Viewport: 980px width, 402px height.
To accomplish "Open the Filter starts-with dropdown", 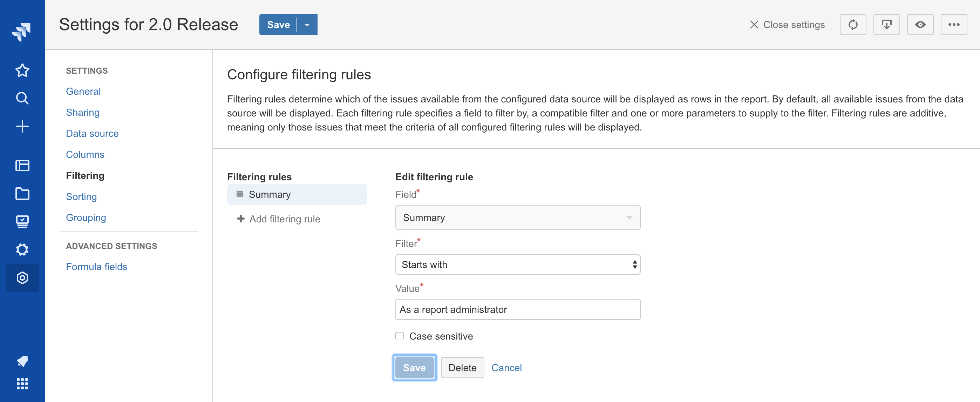I will coord(517,264).
